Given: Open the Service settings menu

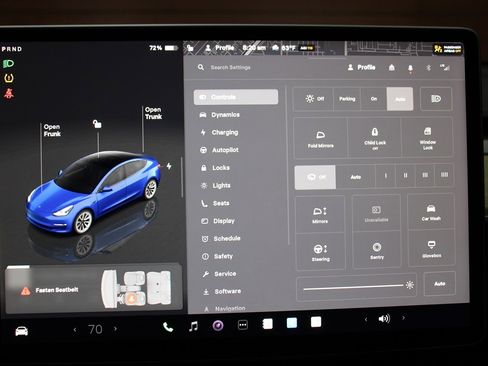Looking at the screenshot, I should [219, 274].
